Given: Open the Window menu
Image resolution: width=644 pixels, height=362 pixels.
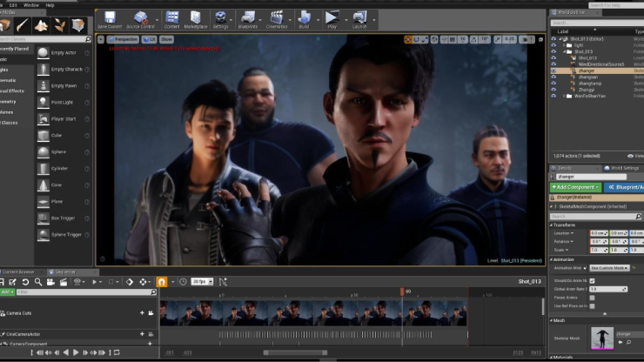Looking at the screenshot, I should tap(31, 4).
